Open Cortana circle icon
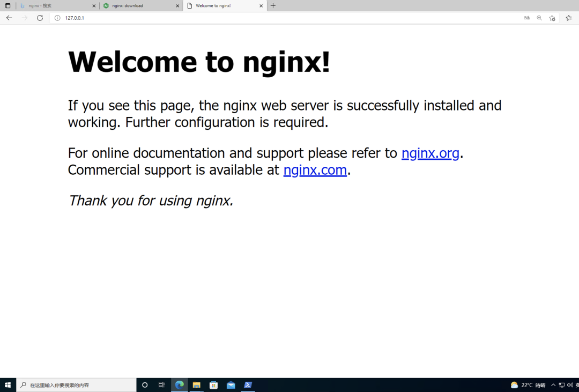The height and width of the screenshot is (392, 579). tap(145, 385)
